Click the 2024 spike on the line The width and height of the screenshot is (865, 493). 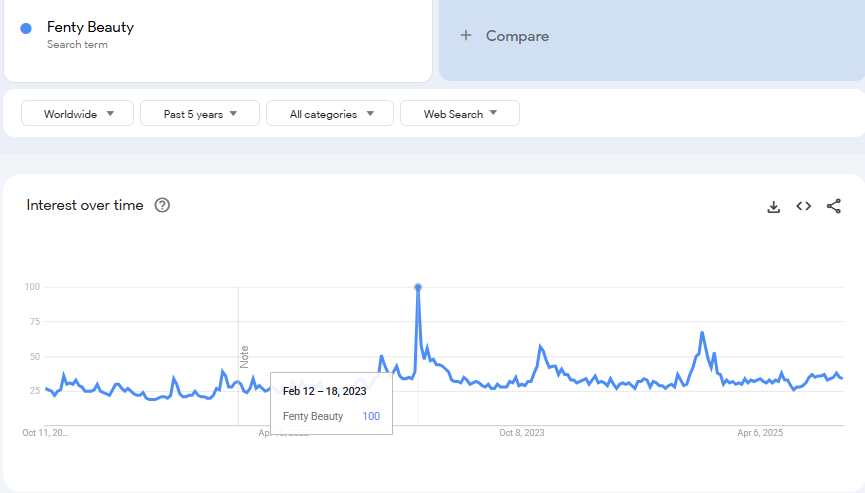click(x=702, y=333)
